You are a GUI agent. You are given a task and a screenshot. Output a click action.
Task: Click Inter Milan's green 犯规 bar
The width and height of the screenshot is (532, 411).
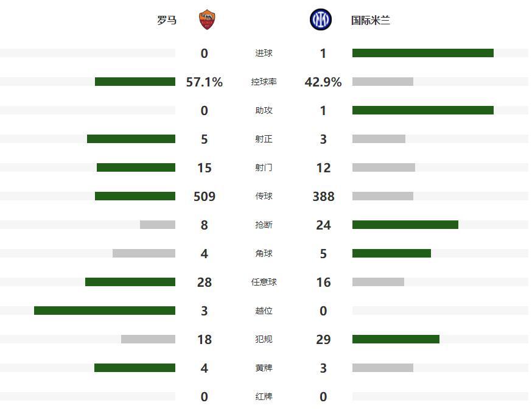point(396,340)
